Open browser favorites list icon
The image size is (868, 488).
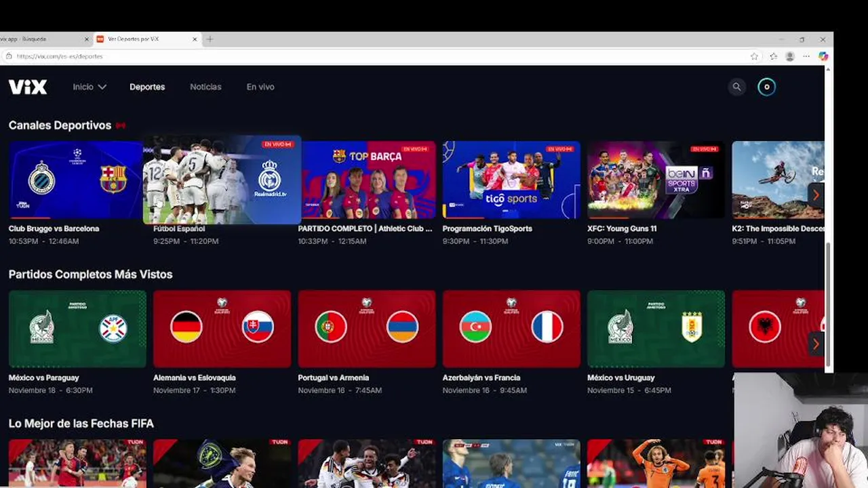[x=773, y=56]
